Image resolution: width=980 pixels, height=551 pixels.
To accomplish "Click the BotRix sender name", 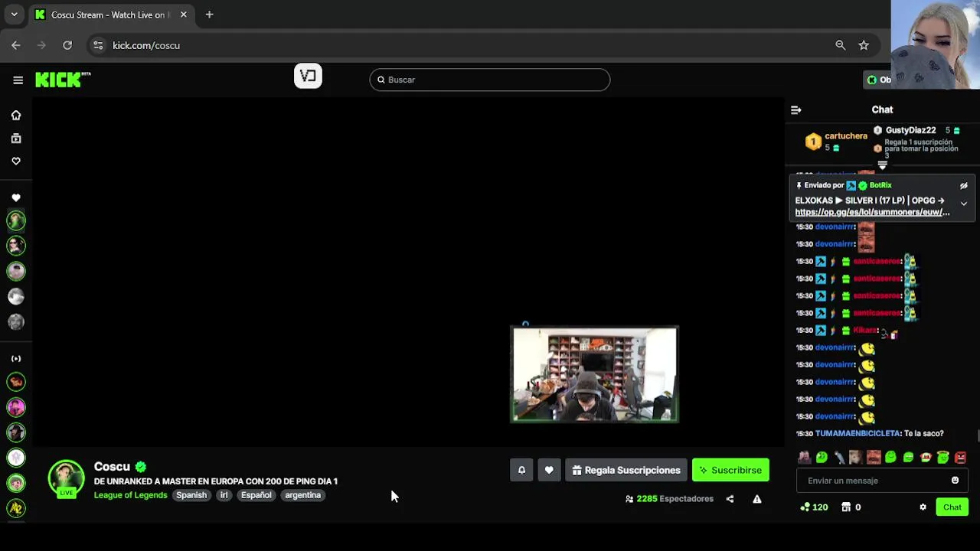I will [880, 185].
